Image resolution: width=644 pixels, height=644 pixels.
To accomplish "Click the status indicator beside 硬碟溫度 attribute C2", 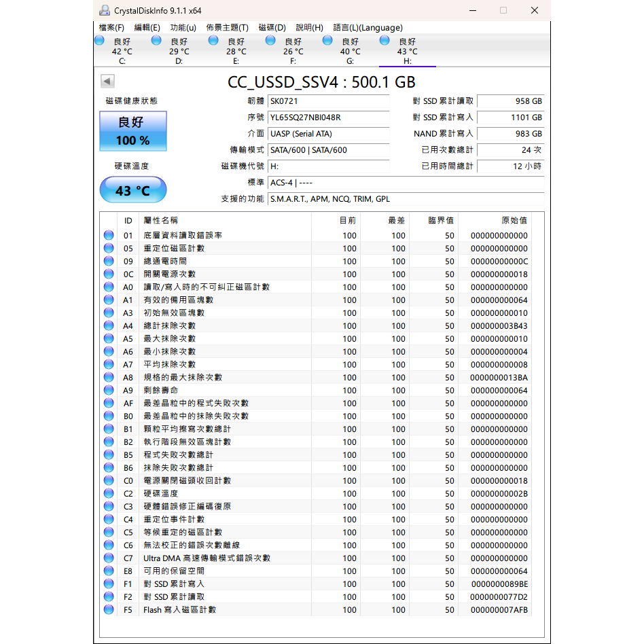I will 108,493.
